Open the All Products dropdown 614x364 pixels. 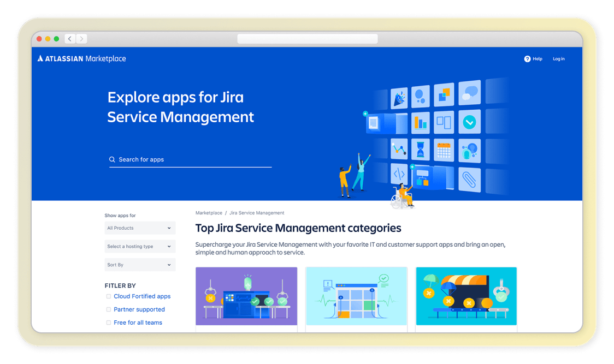click(x=140, y=228)
